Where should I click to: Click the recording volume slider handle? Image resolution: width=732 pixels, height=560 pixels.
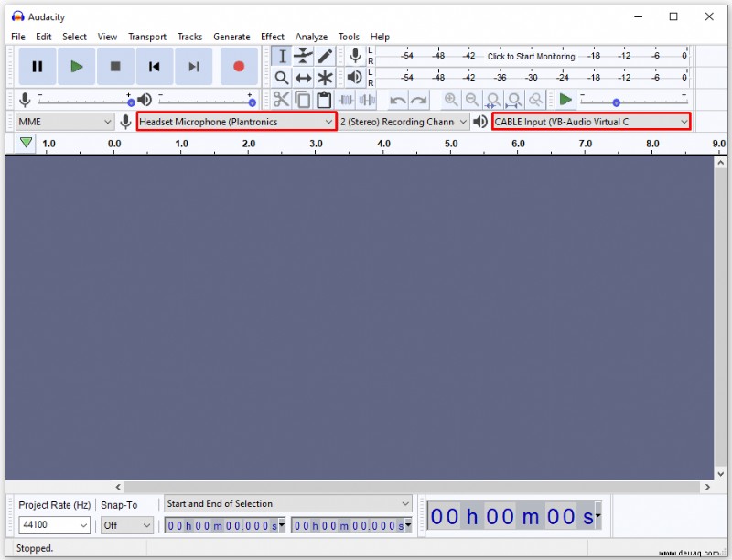click(131, 102)
